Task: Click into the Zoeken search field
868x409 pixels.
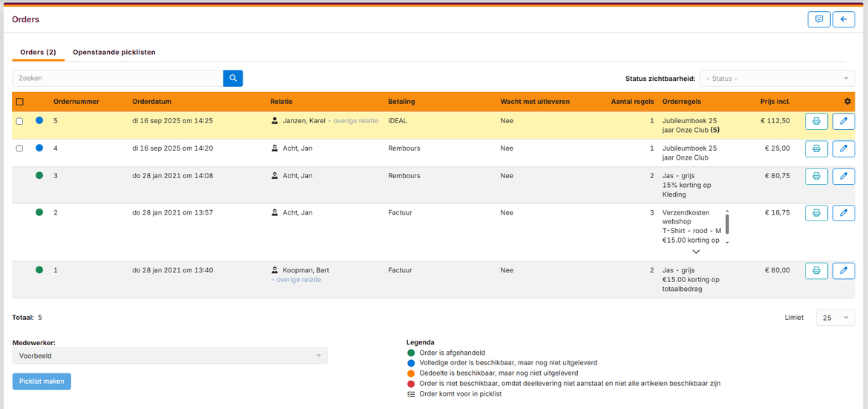Action: 117,78
